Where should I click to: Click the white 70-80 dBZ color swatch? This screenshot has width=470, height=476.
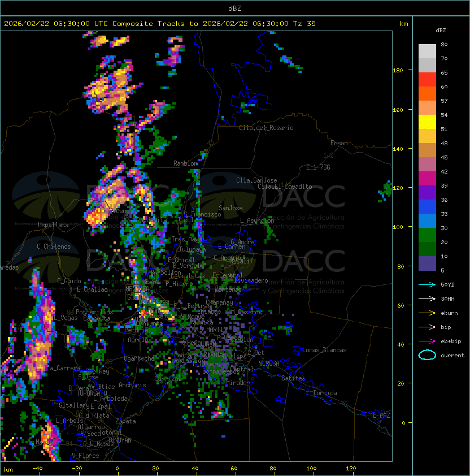[x=427, y=51]
